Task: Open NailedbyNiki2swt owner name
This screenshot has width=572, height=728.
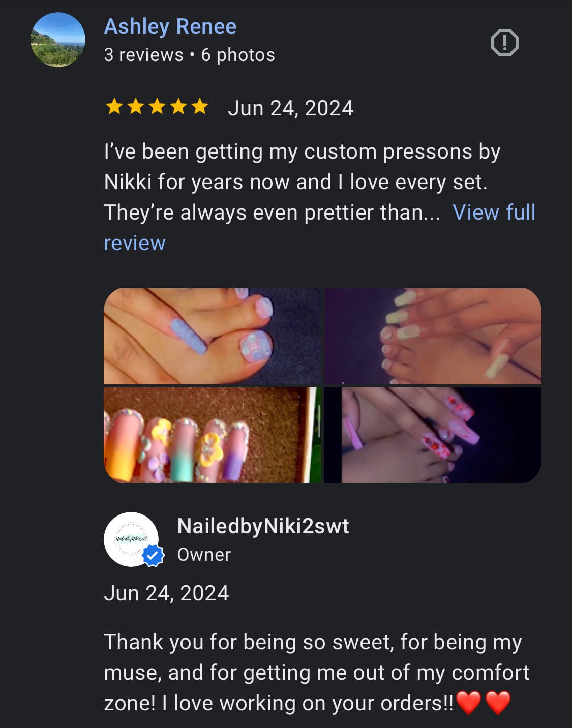Action: 263,526
